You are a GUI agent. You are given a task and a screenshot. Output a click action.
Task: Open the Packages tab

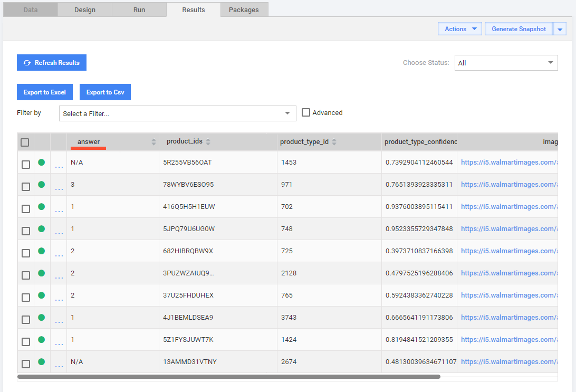click(x=244, y=10)
